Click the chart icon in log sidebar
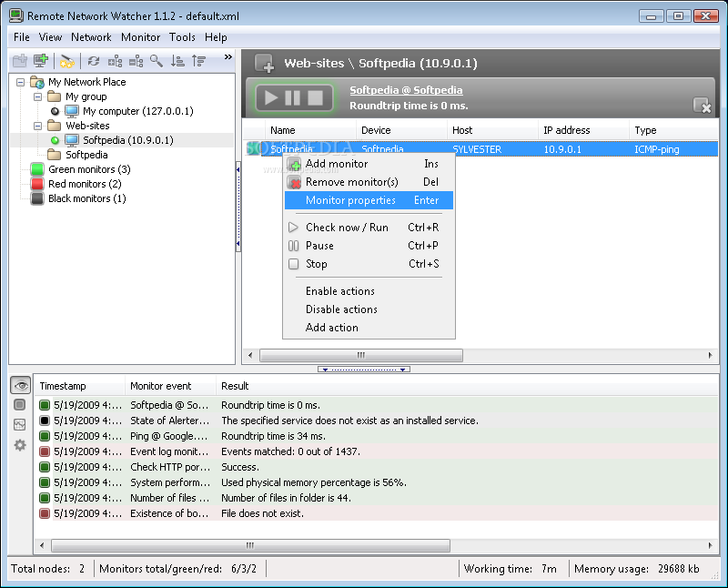 [19, 424]
